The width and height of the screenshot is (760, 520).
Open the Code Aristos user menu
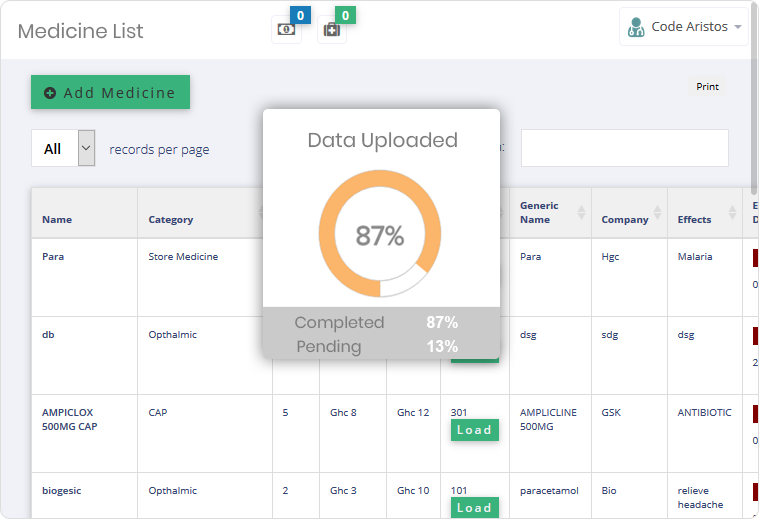click(x=684, y=27)
